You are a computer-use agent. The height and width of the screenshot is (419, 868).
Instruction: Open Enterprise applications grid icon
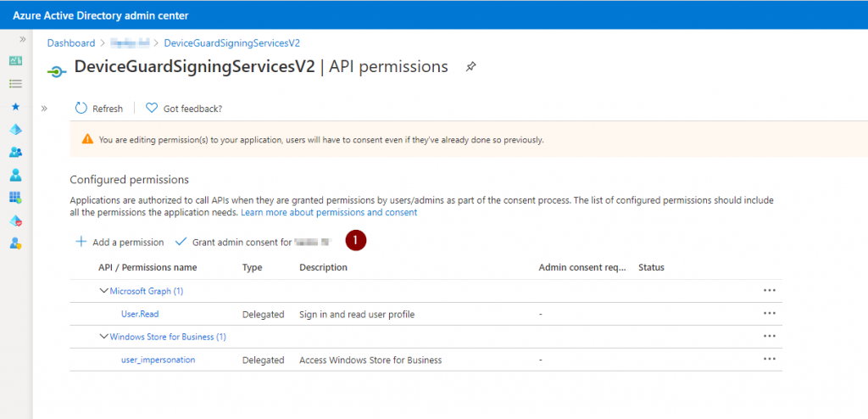(x=16, y=198)
